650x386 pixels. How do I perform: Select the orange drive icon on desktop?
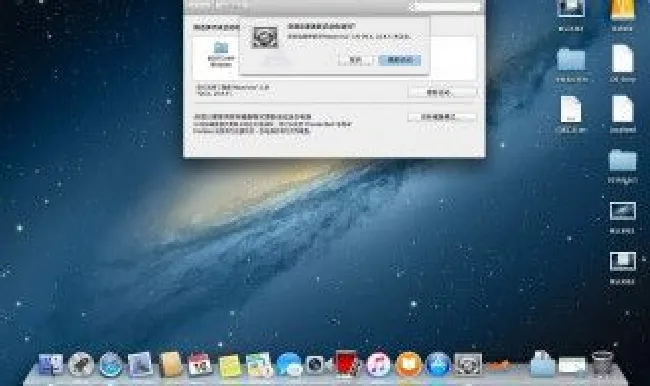622,9
